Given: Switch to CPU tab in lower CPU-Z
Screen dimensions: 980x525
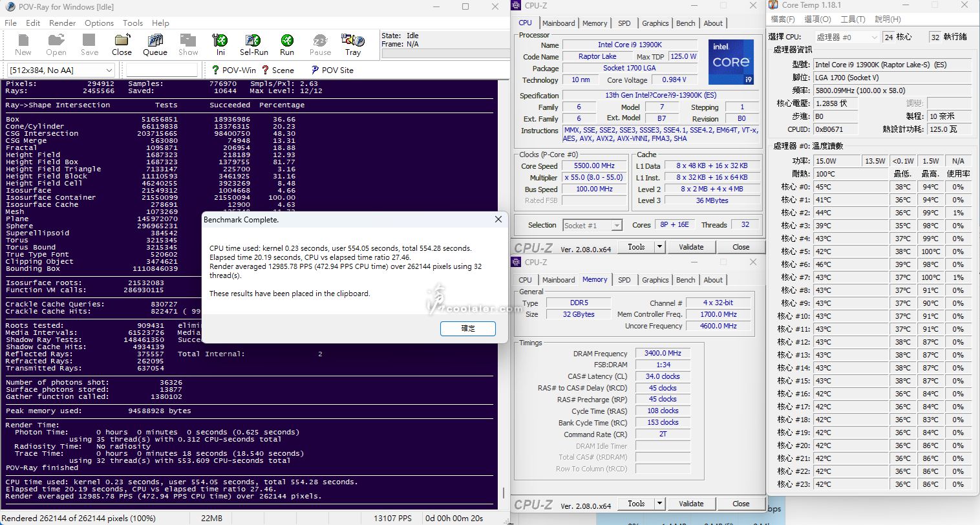Looking at the screenshot, I should [526, 280].
